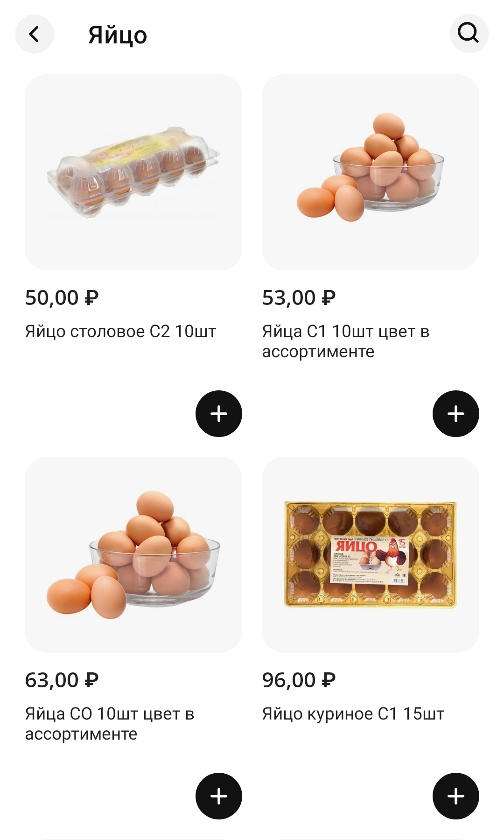The height and width of the screenshot is (840, 504).
Task: Tap the Яйцо category heading
Action: (x=118, y=35)
